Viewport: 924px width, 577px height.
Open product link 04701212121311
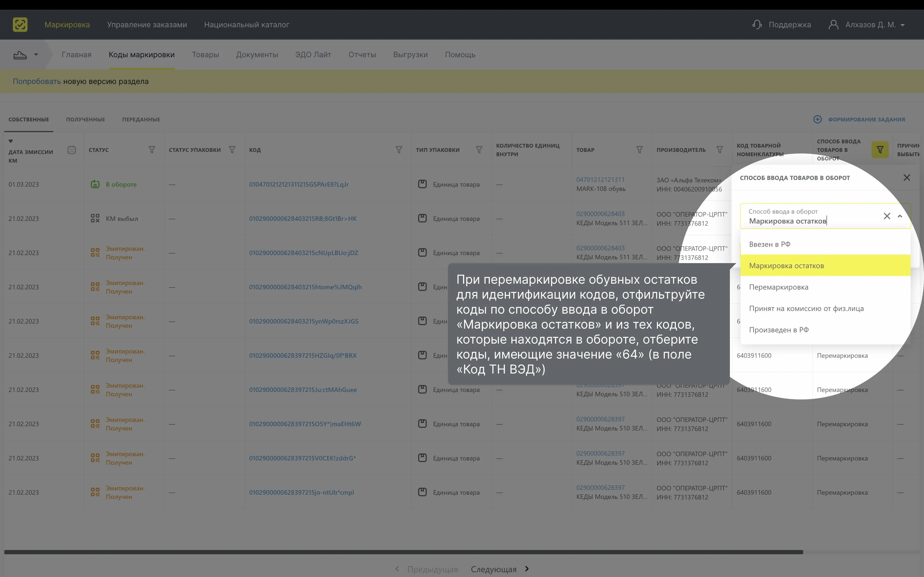coord(600,179)
